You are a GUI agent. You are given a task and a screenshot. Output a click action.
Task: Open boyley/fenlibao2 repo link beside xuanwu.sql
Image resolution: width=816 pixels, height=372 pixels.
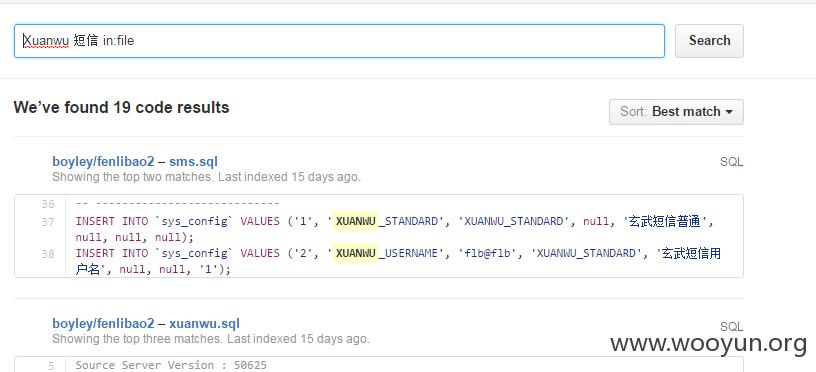point(103,324)
